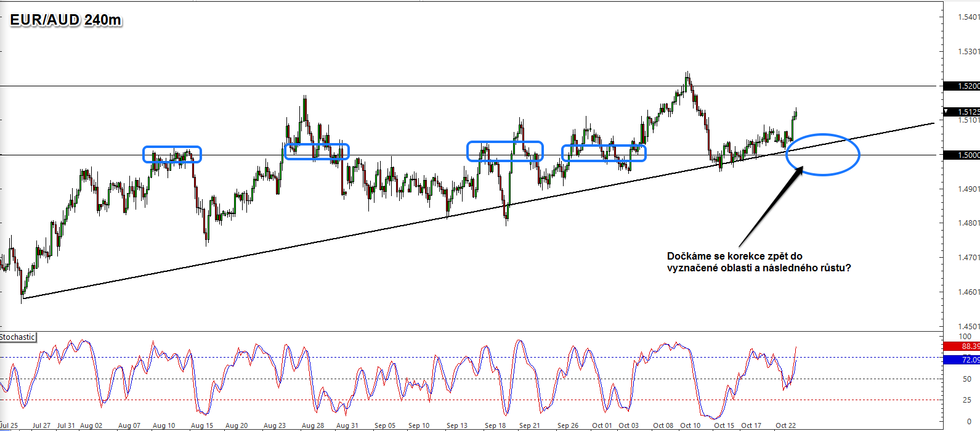Click the 1.4701 price axis label

click(968, 258)
